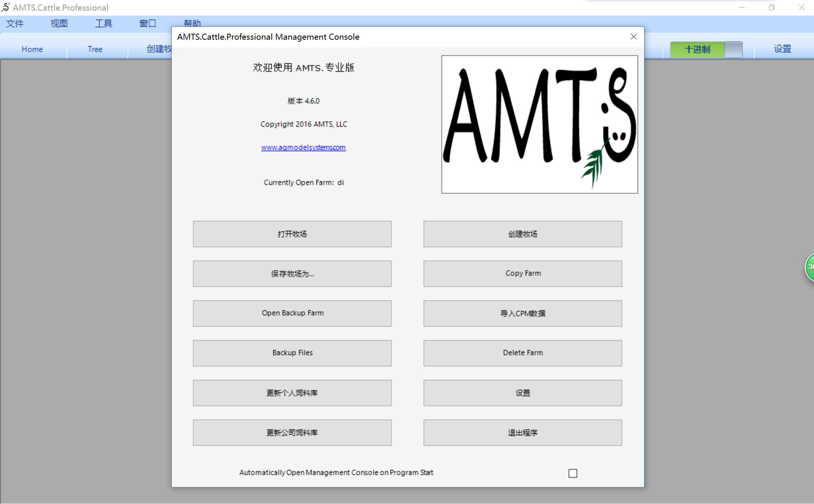The width and height of the screenshot is (814, 504).
Task: Click the green floating circle at right edge
Action: [809, 267]
